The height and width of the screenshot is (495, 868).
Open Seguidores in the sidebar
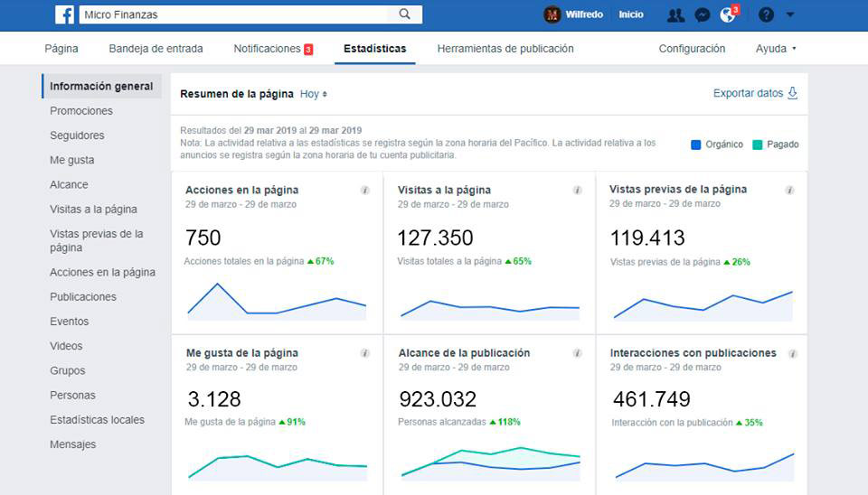click(77, 135)
